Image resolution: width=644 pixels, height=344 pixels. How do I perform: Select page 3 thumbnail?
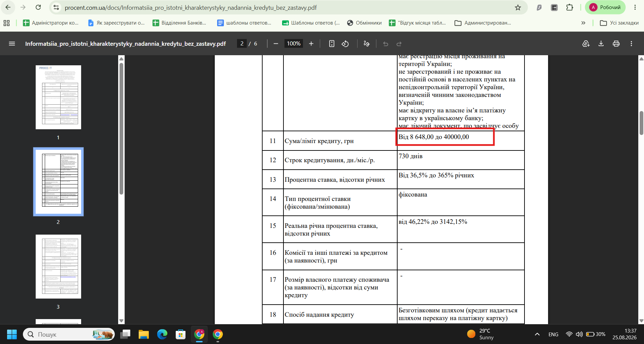(x=58, y=267)
